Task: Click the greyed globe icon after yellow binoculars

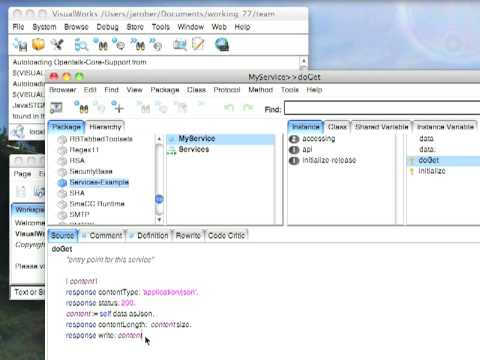Action: 99,107
